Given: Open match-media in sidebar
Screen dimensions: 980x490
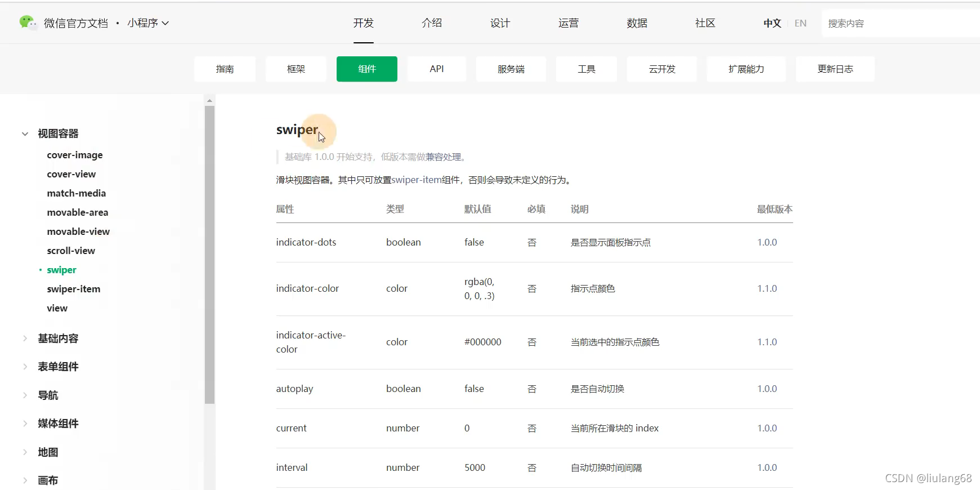Looking at the screenshot, I should tap(77, 193).
